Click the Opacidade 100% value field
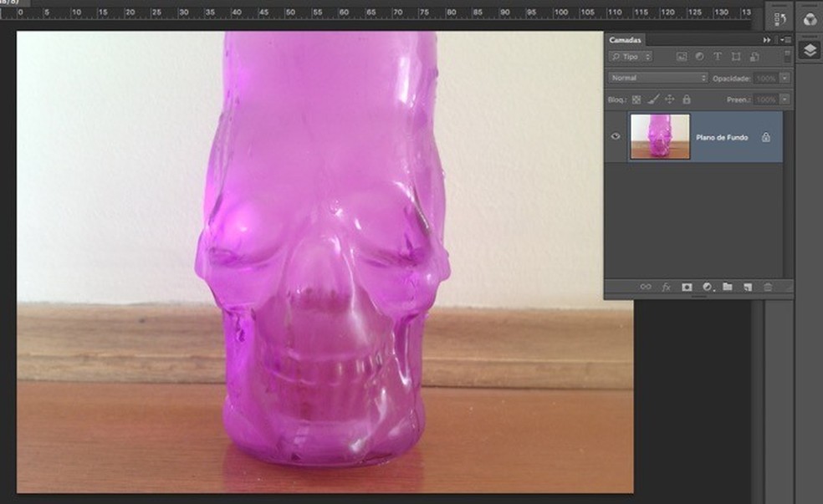The height and width of the screenshot is (504, 823). point(766,78)
